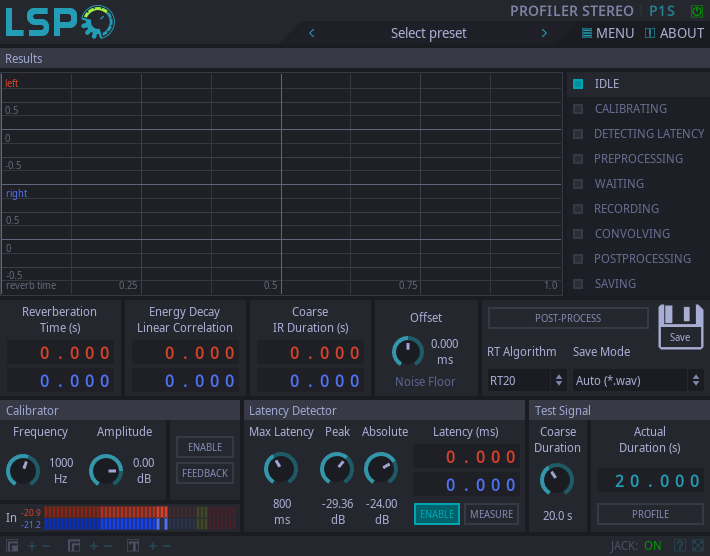Toggle the Latency Detector ENABLE button
Viewport: 710px width, 556px height.
(437, 514)
